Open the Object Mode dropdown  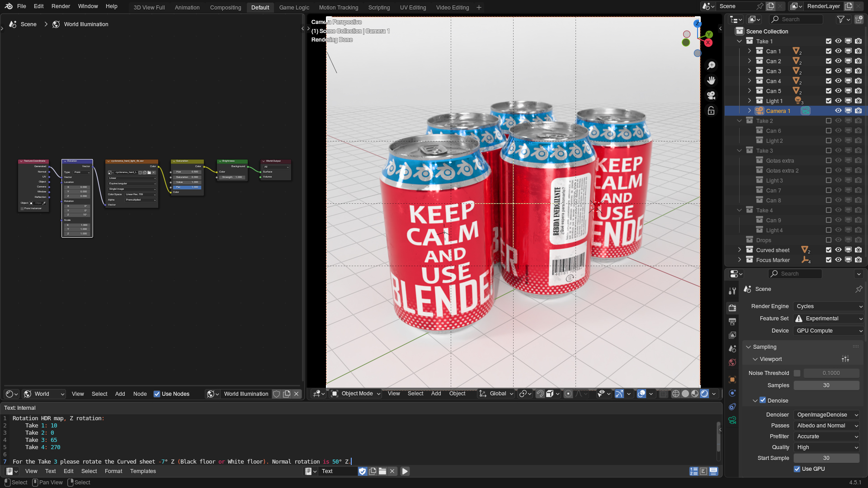(356, 394)
